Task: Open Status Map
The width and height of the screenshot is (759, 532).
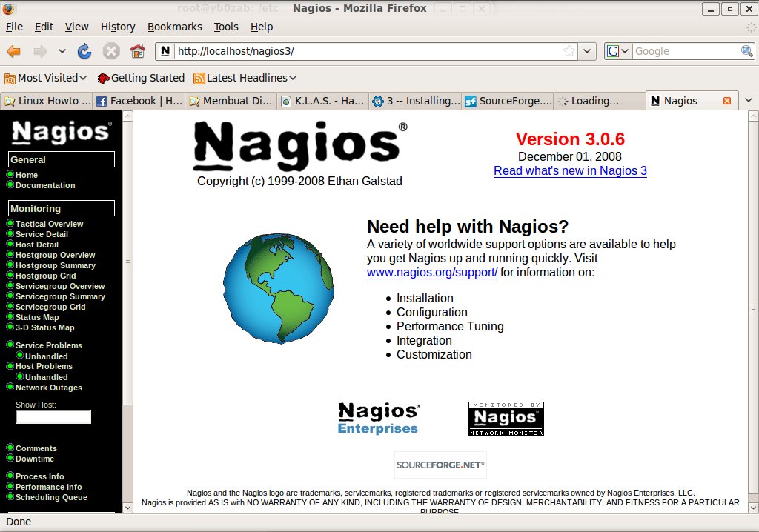Action: pyautogui.click(x=37, y=318)
